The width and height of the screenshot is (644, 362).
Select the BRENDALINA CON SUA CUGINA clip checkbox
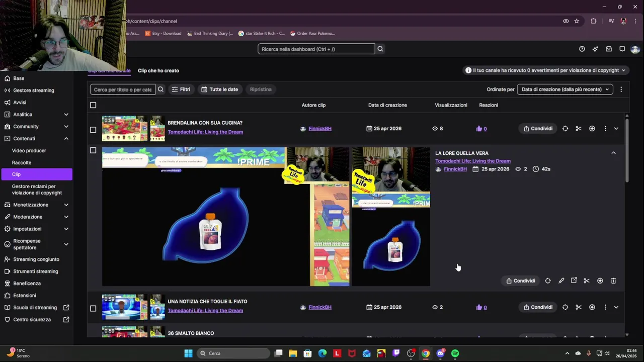93,130
